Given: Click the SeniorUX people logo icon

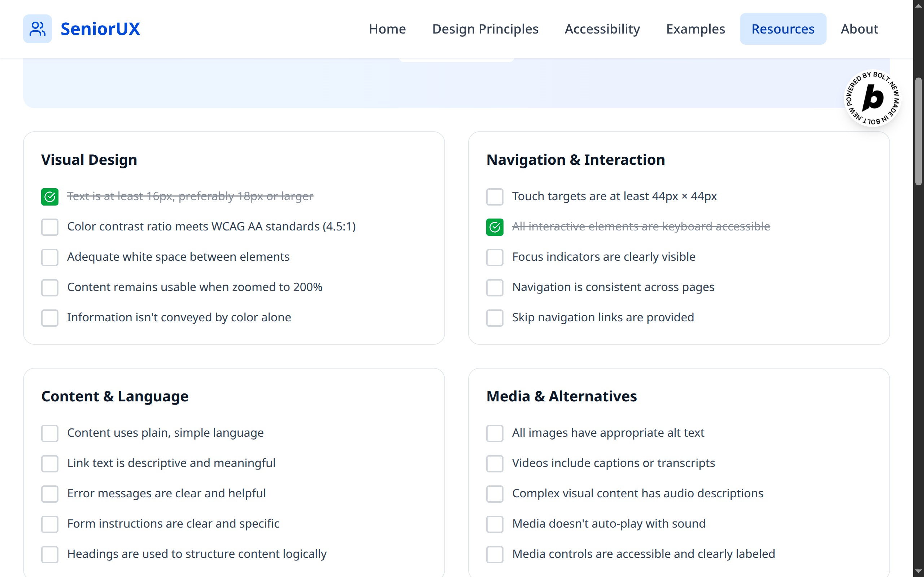Looking at the screenshot, I should tap(38, 29).
